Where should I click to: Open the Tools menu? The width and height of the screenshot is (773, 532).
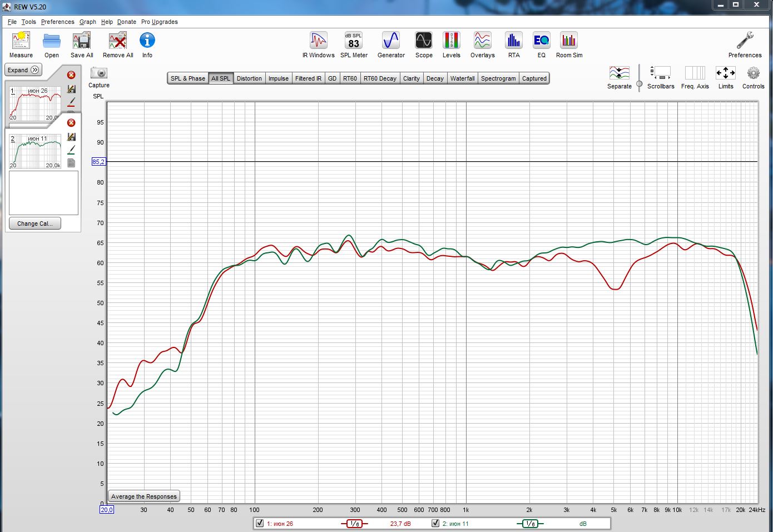(x=28, y=22)
